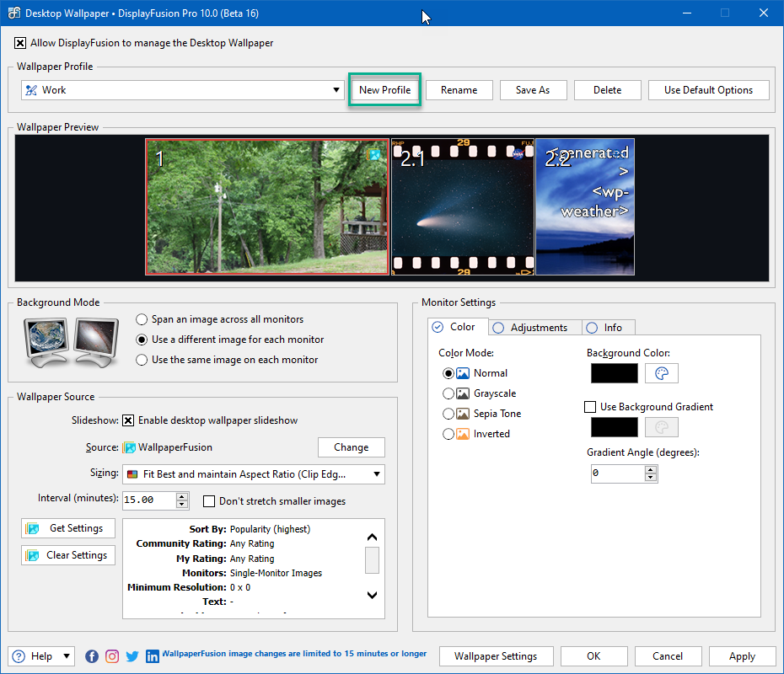Open the Wallpaper Profile Work dropdown

pos(183,90)
